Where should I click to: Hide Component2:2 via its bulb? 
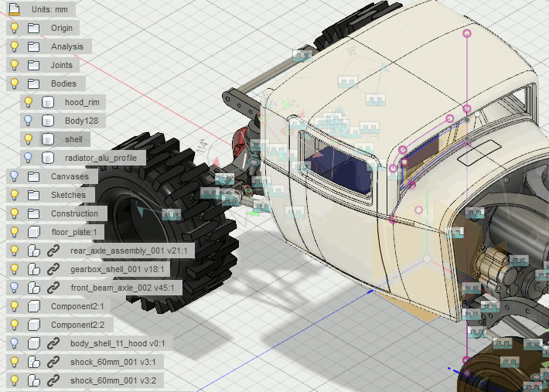15,325
